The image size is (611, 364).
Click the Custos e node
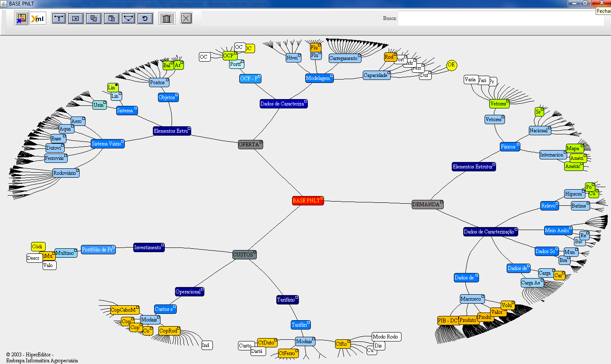tap(165, 309)
